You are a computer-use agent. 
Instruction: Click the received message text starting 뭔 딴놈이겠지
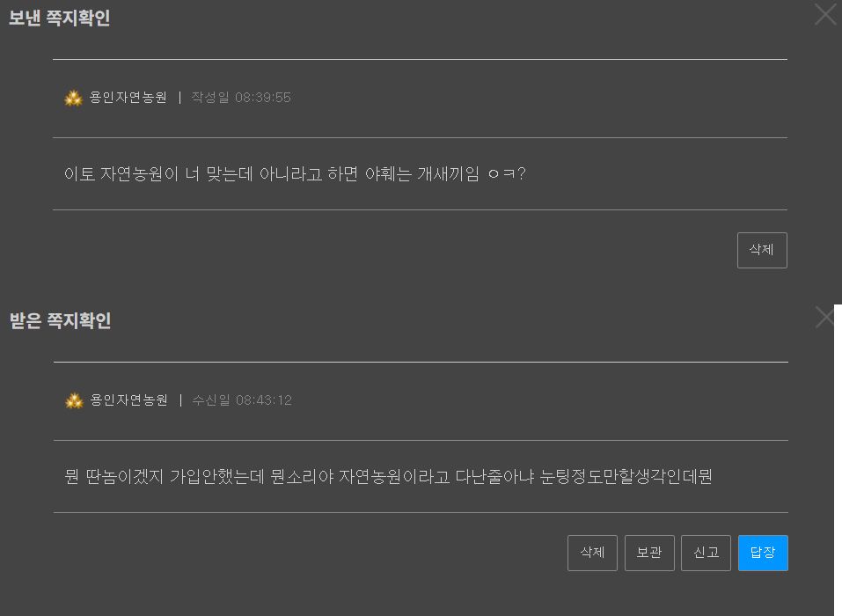pyautogui.click(x=388, y=477)
